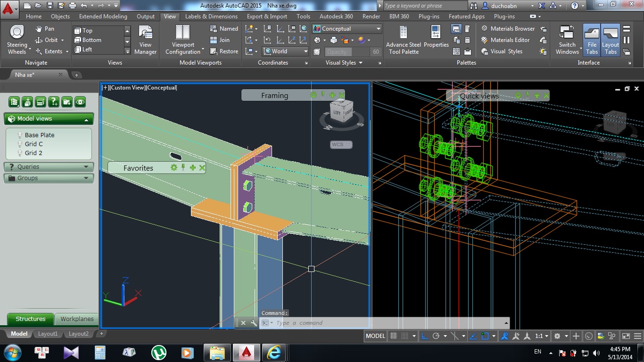This screenshot has width=644, height=362.
Task: Select Grid C model view
Action: pyautogui.click(x=34, y=144)
